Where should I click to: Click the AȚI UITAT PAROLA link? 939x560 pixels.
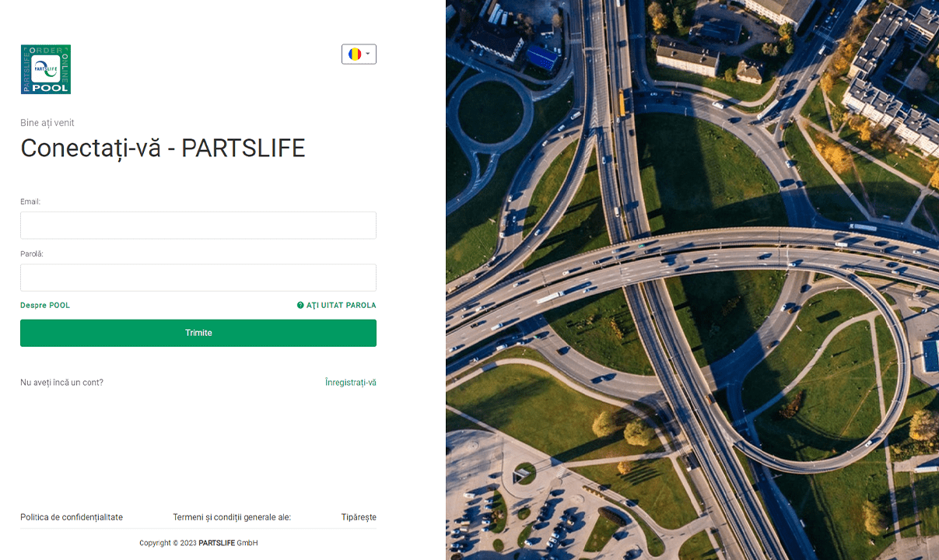[x=337, y=306]
